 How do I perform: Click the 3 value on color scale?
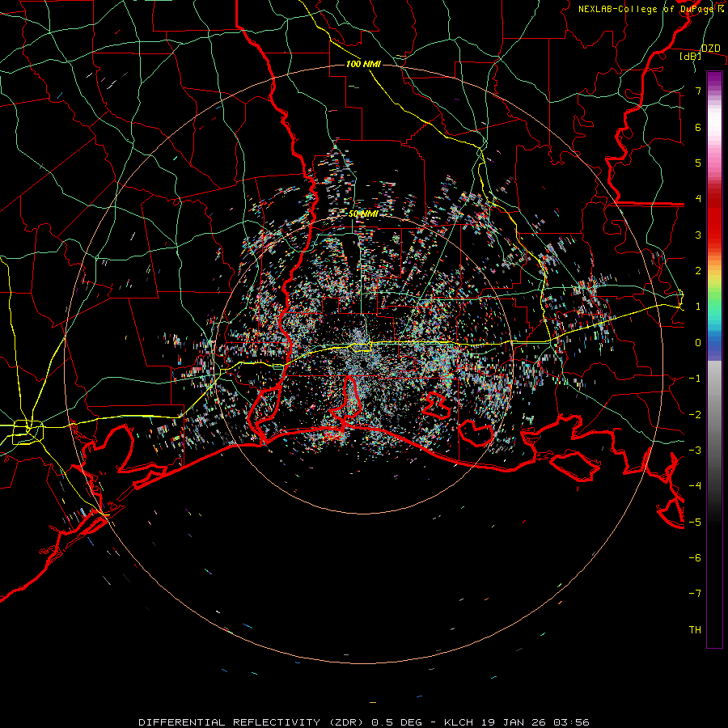[x=698, y=235]
